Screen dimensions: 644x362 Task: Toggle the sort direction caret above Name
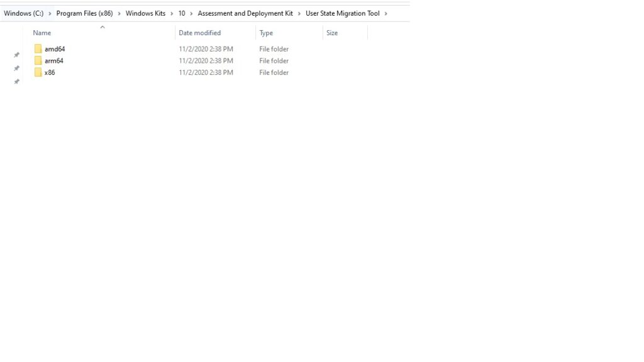click(102, 27)
